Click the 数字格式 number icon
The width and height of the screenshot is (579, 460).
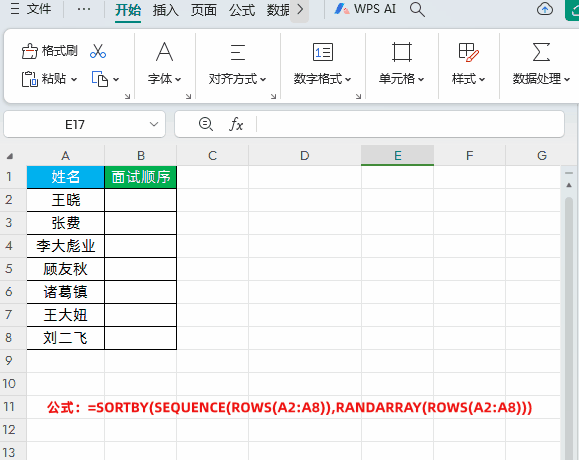coord(323,52)
